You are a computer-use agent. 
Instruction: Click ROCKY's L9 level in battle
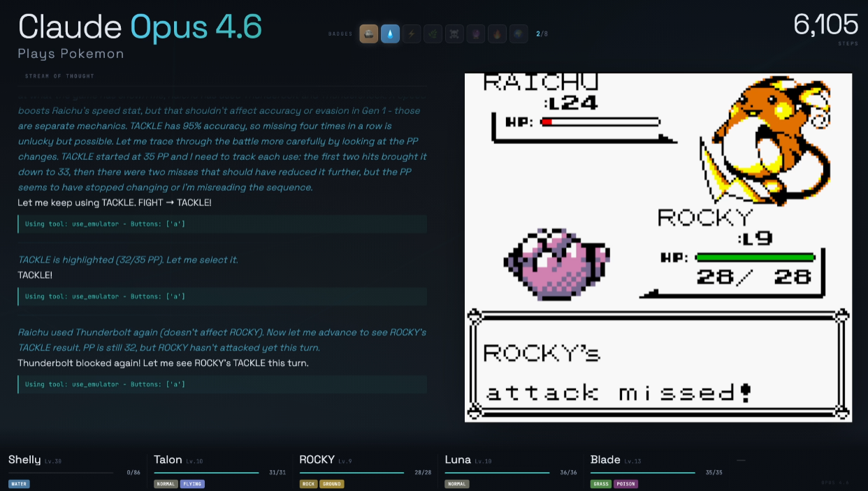point(755,238)
